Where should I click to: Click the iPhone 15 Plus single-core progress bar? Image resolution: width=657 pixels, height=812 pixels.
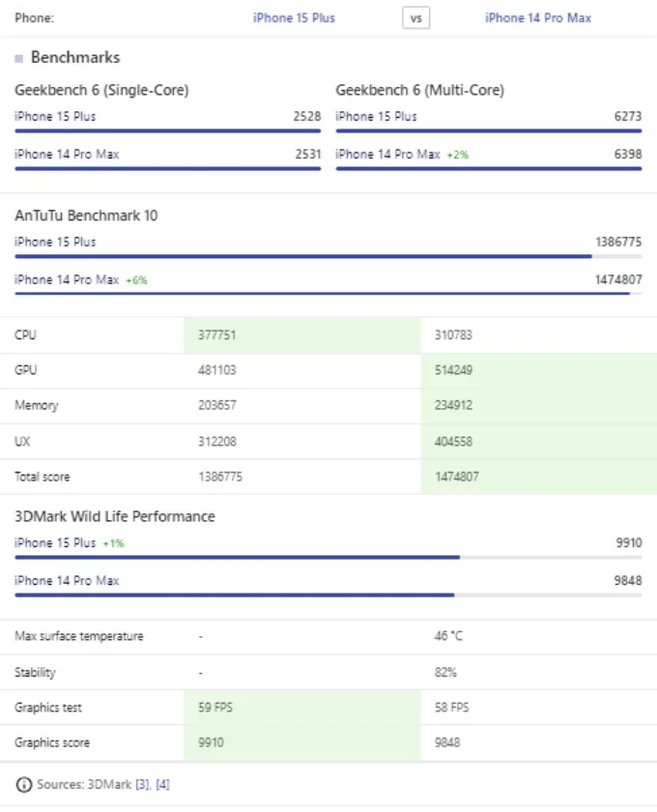[x=168, y=131]
